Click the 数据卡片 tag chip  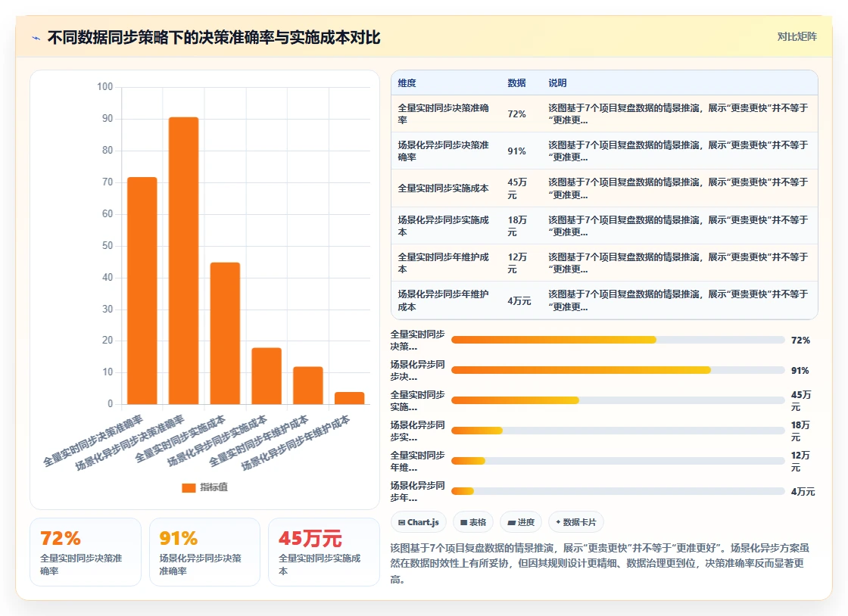tap(576, 522)
